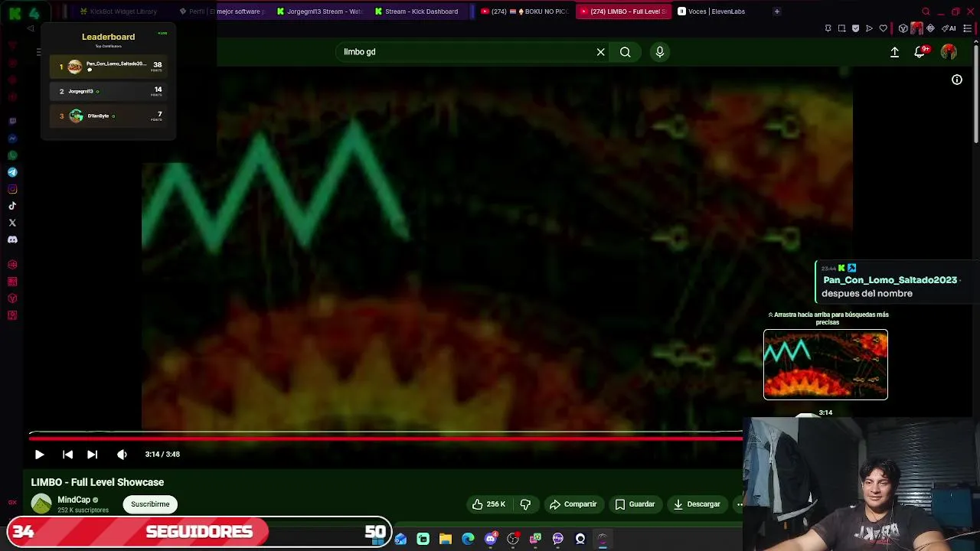
Task: Take a snapshot with the browser toolbar icon
Action: 841,28
